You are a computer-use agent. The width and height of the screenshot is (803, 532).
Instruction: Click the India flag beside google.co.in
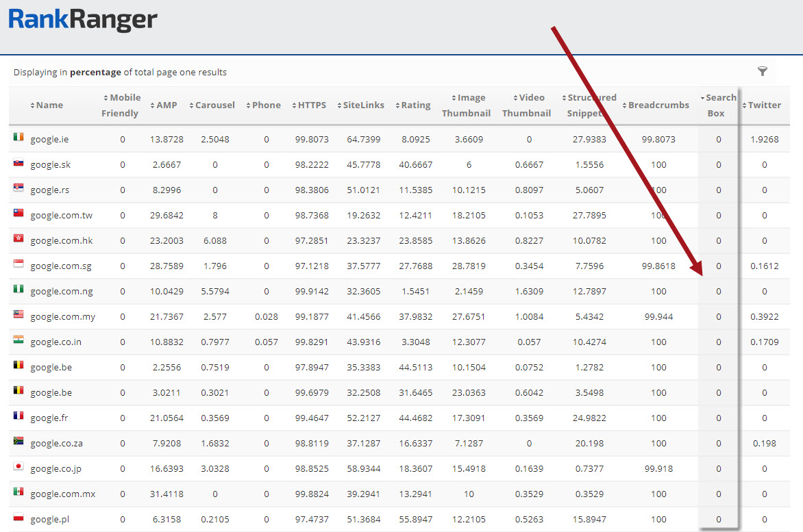click(x=18, y=340)
